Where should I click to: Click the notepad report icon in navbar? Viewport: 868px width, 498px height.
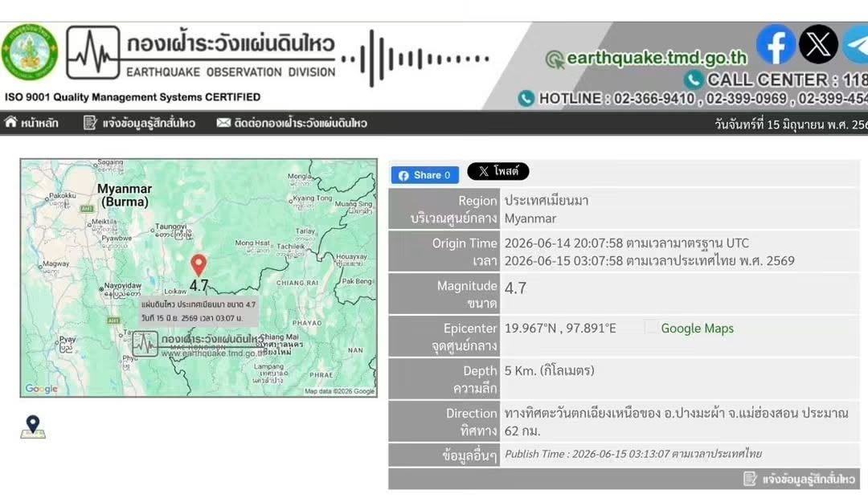pos(90,123)
